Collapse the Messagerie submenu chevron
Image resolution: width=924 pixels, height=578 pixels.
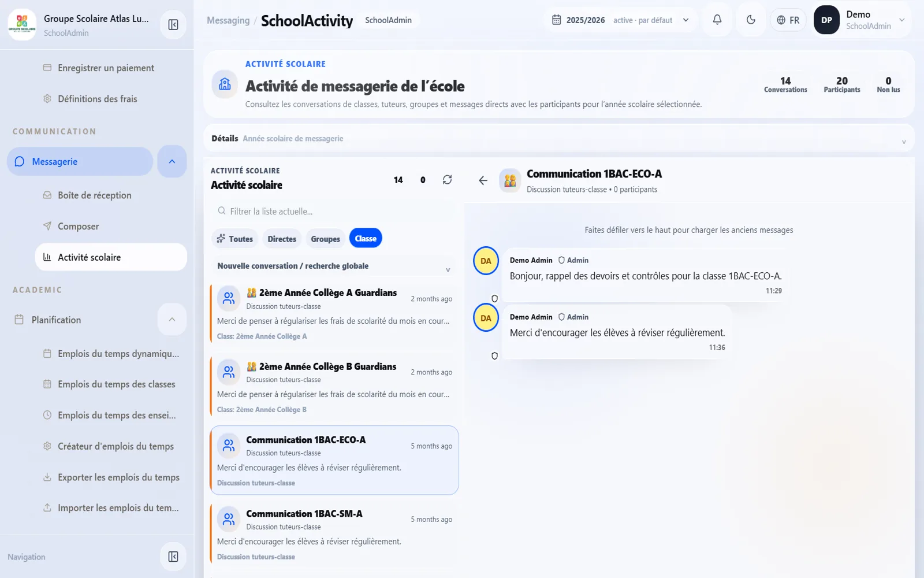pos(172,161)
